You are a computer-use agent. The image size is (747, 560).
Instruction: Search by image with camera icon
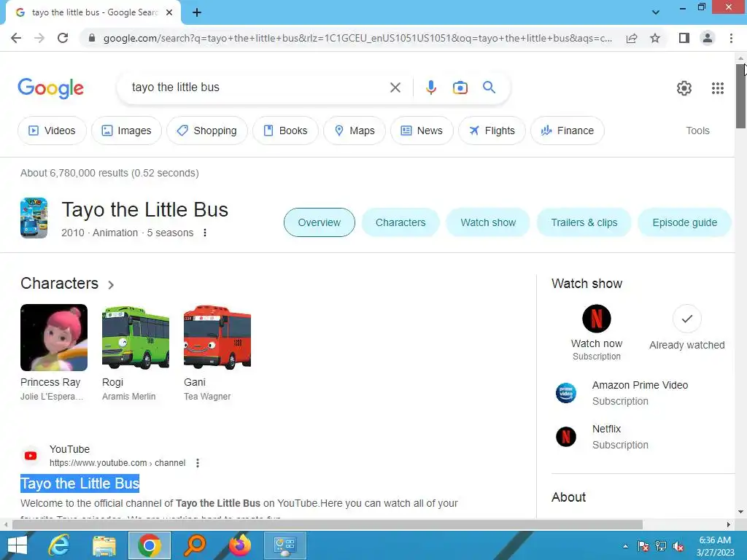pos(460,87)
